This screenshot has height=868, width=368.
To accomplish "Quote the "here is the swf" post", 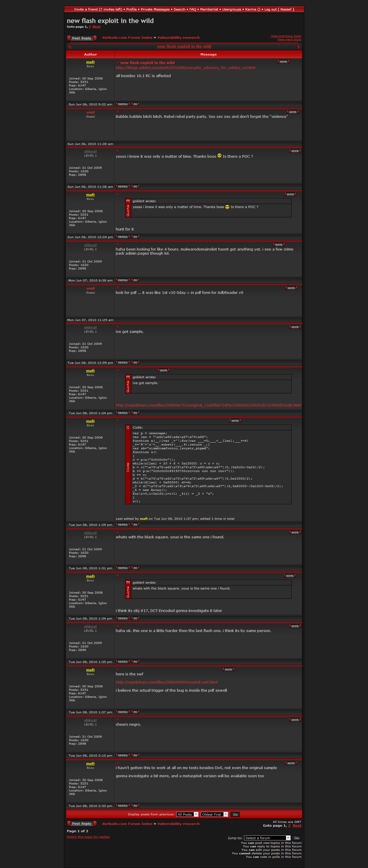I will coord(228,670).
